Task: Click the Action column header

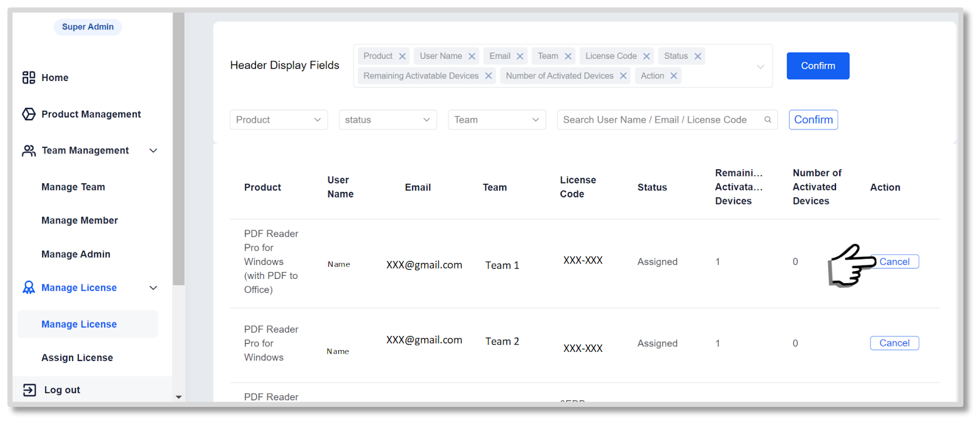Action: [x=885, y=188]
